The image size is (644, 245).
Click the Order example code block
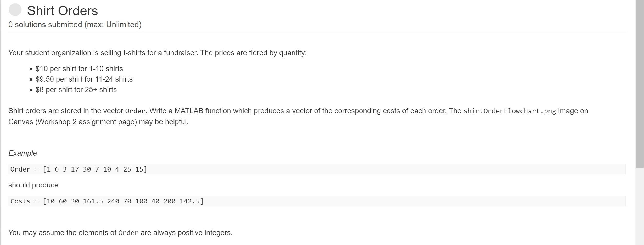tap(317, 169)
